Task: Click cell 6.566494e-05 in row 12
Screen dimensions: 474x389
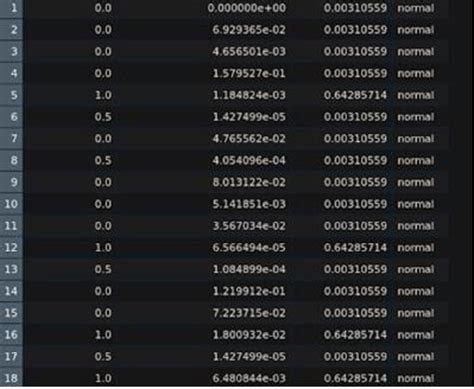Action: 249,248
